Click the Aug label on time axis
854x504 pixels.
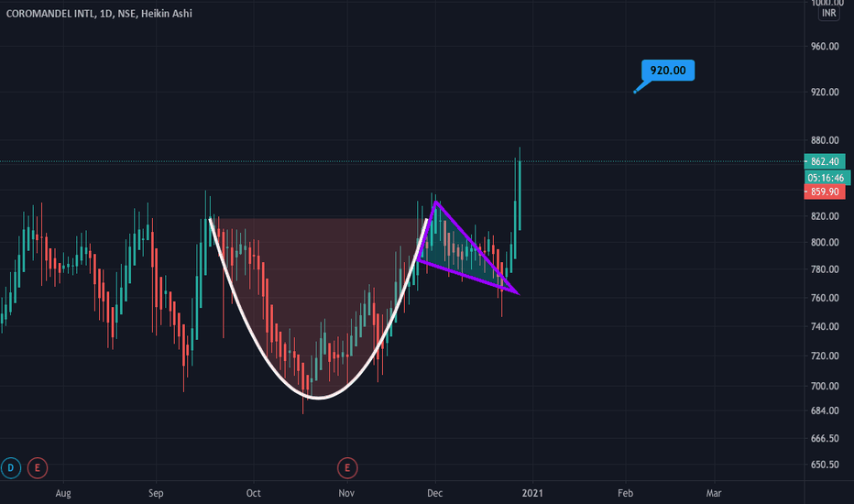[63, 493]
